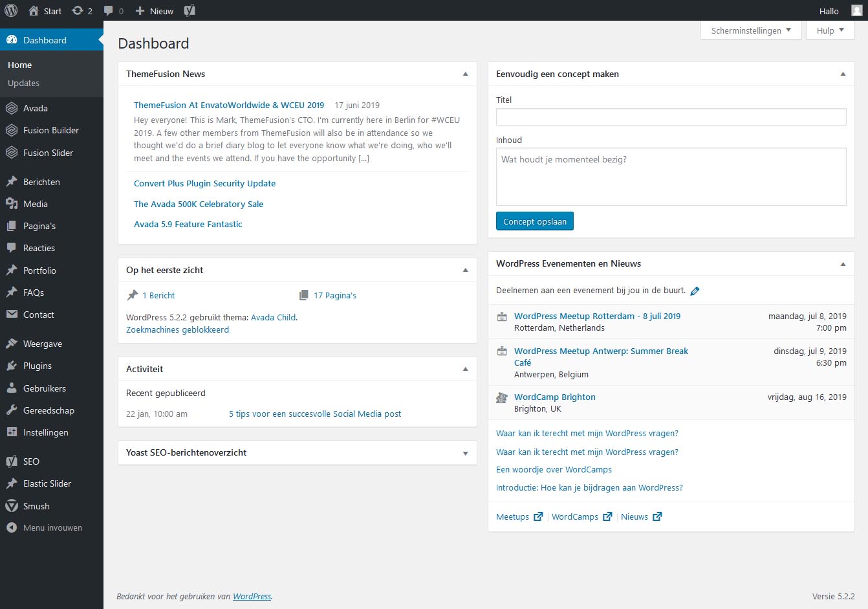This screenshot has height=609, width=868.
Task: Click the Media sidebar icon
Action: [12, 204]
